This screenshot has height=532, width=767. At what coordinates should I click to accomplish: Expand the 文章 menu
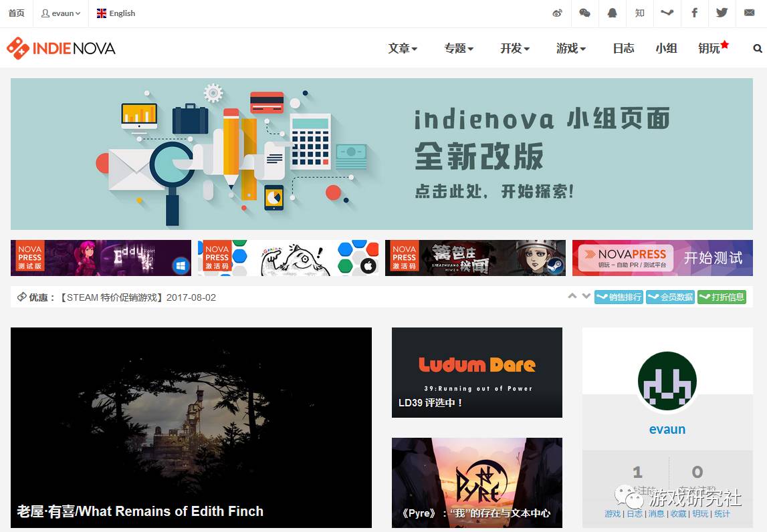[x=403, y=48]
